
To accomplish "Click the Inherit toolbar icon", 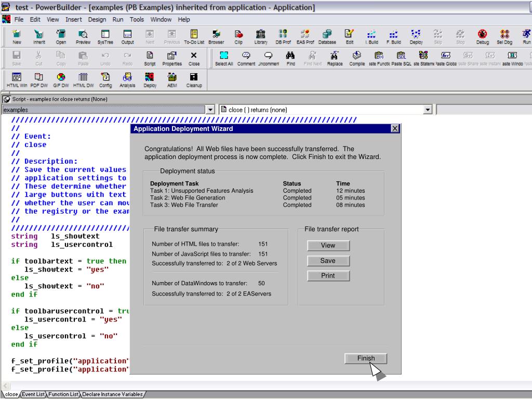I will pyautogui.click(x=39, y=37).
